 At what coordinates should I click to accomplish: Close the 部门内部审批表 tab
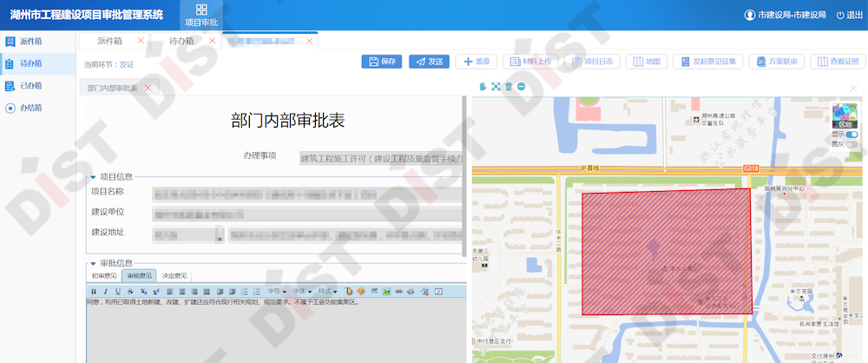pyautogui.click(x=148, y=88)
